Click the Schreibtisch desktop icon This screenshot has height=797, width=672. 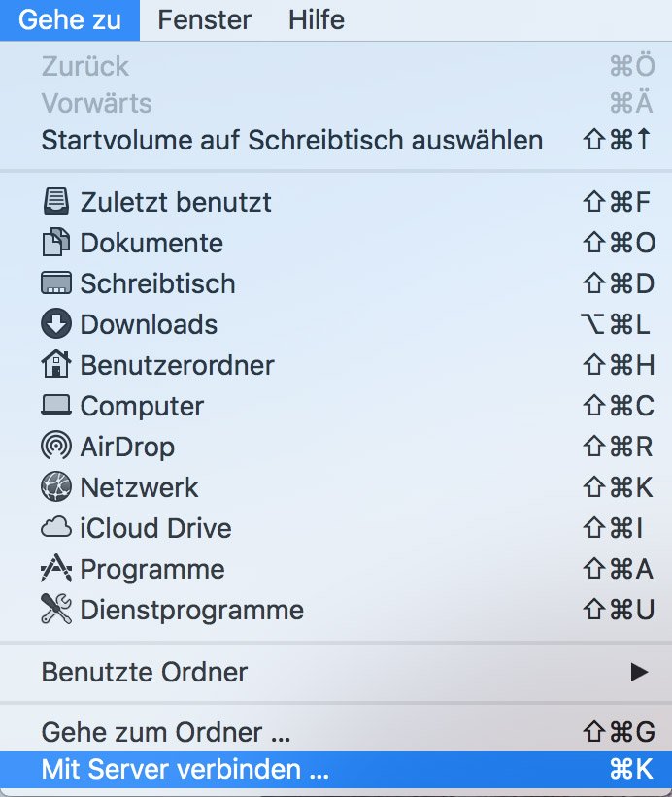coord(55,283)
